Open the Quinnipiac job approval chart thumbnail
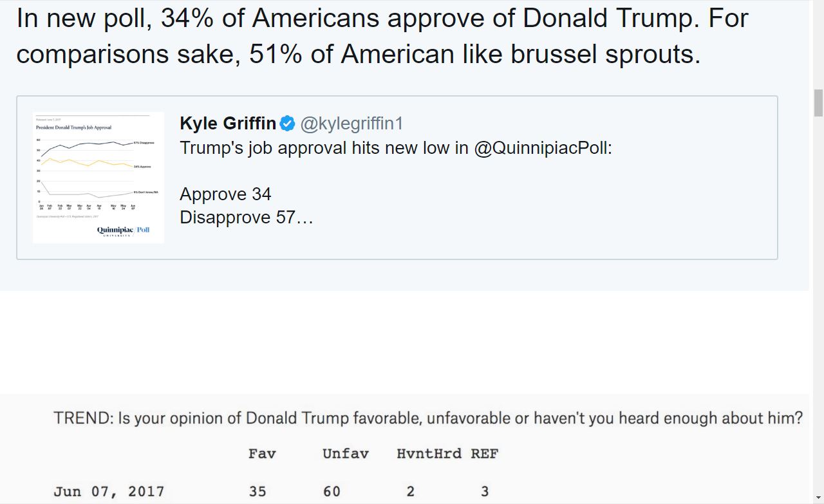824x504 pixels. point(98,178)
